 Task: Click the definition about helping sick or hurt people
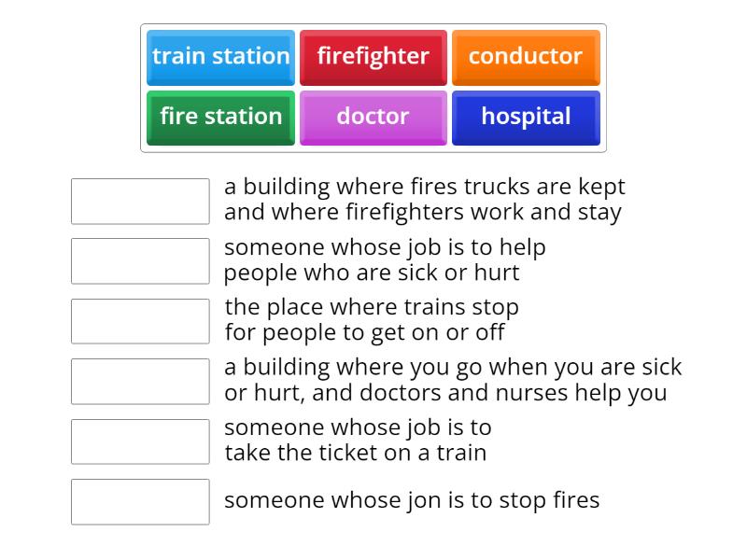tap(388, 259)
